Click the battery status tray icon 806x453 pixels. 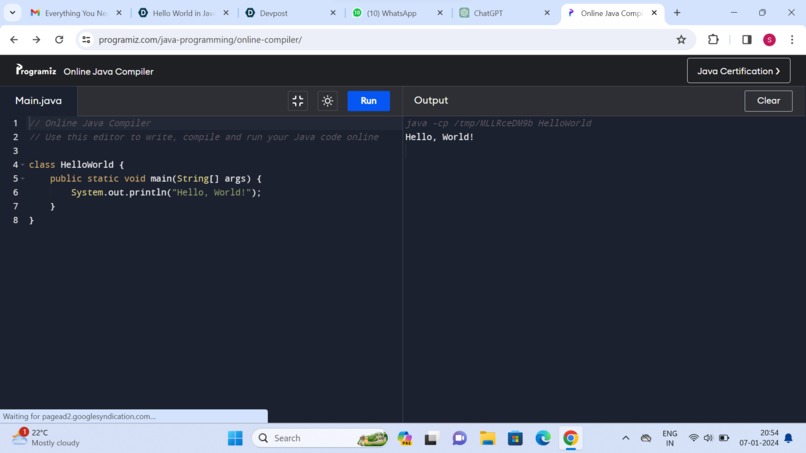click(x=724, y=438)
